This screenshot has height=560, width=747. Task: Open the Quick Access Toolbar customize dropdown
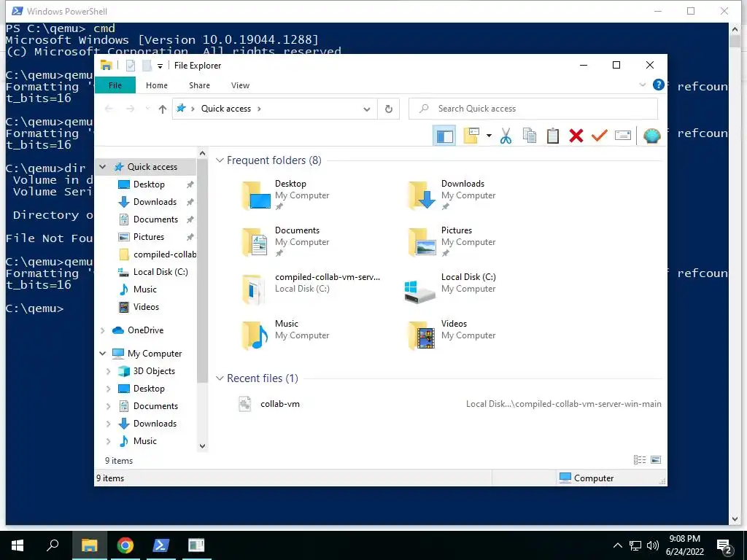tap(160, 66)
